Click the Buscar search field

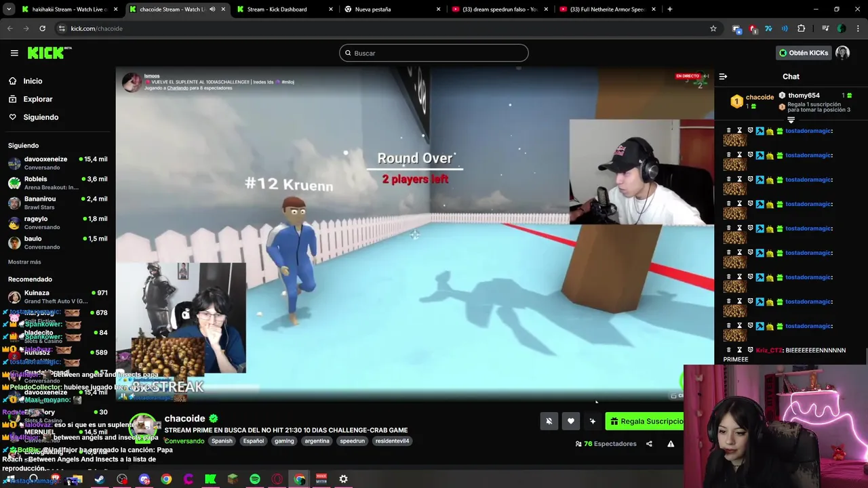(x=434, y=53)
